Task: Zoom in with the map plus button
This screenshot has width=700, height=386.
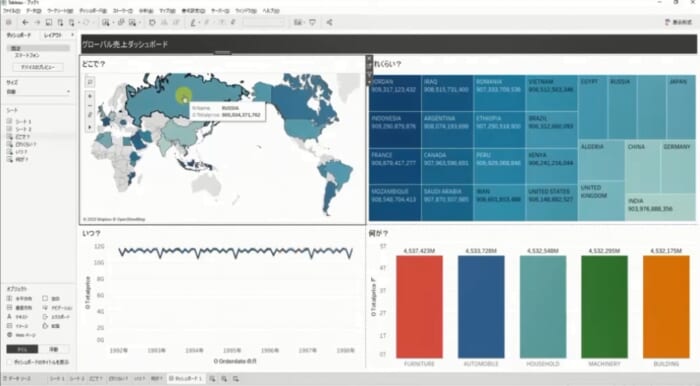Action: tap(90, 96)
